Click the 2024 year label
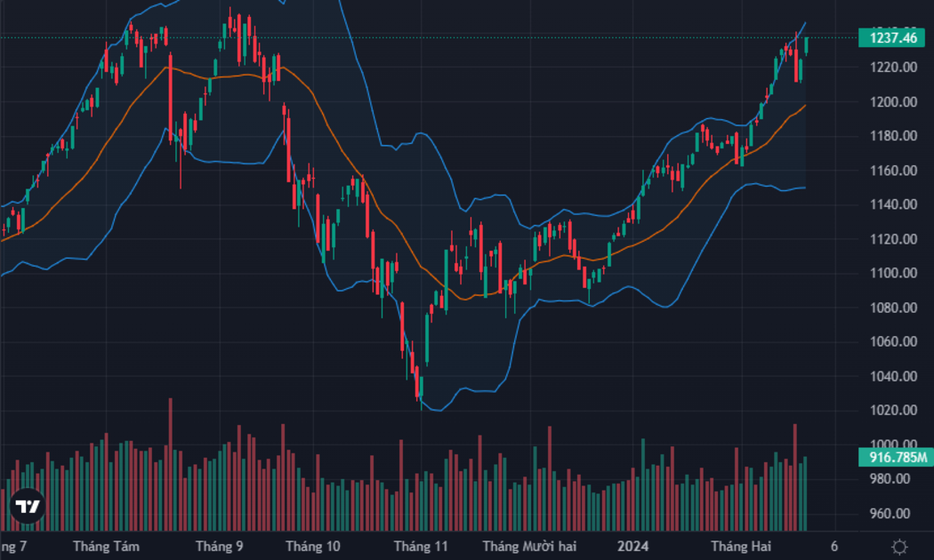934x560 pixels. (632, 547)
